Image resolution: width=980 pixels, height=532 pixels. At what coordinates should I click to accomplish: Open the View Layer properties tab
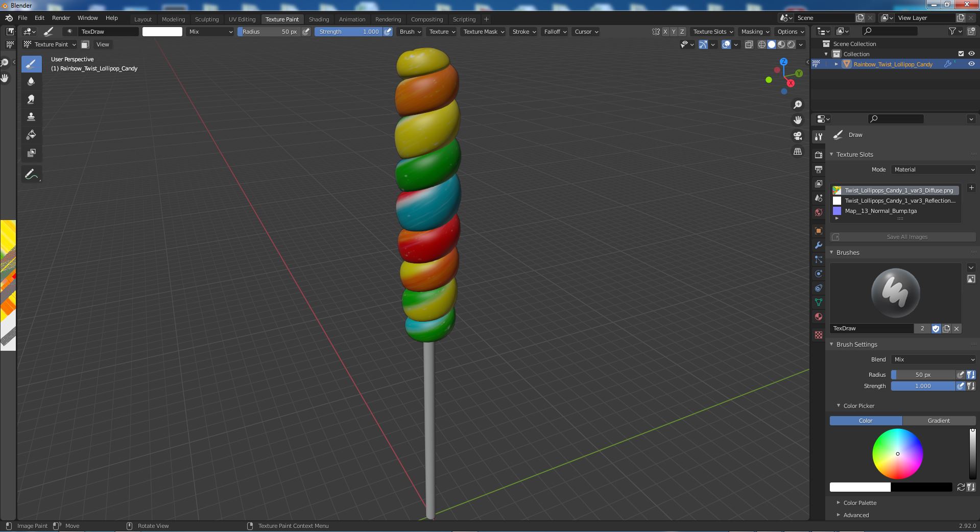pos(819,183)
